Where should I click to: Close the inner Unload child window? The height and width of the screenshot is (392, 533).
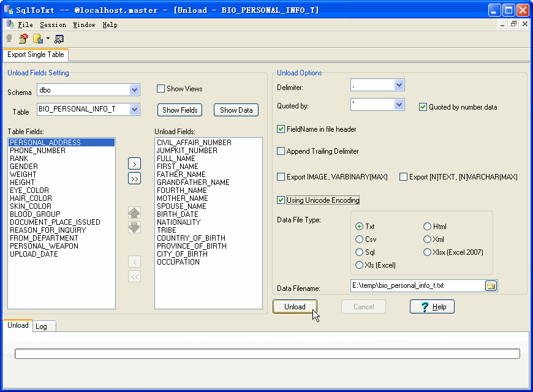525,24
